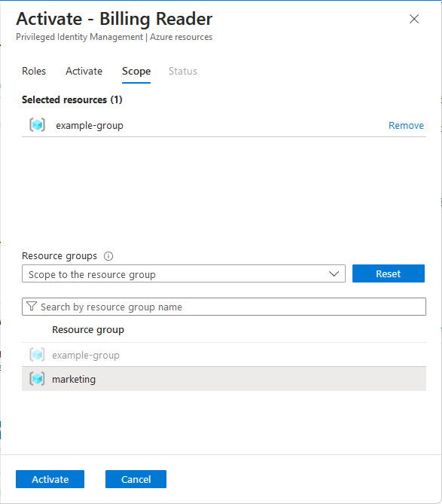Click the marketing resource group cube icon
The height and width of the screenshot is (504, 442).
(x=37, y=379)
